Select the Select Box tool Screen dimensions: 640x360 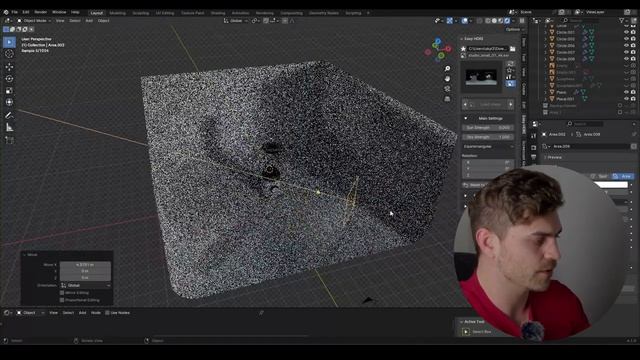point(9,42)
